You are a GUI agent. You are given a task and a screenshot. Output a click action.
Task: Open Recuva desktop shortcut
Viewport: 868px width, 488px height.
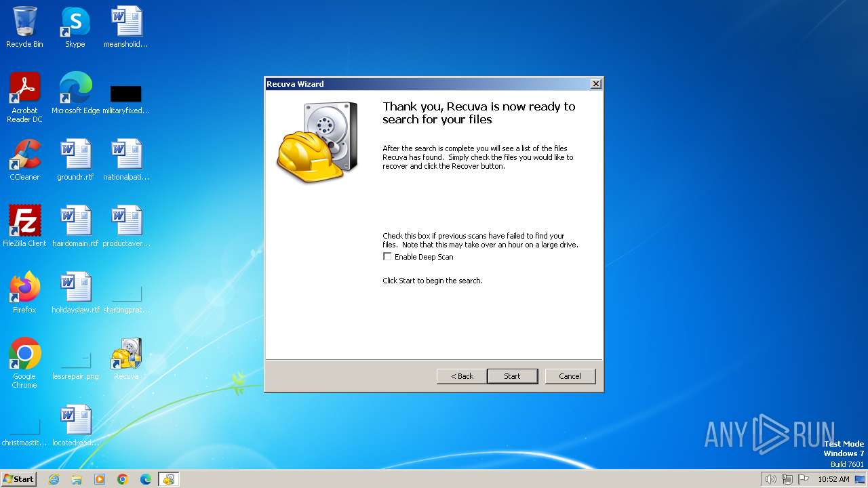pos(126,359)
